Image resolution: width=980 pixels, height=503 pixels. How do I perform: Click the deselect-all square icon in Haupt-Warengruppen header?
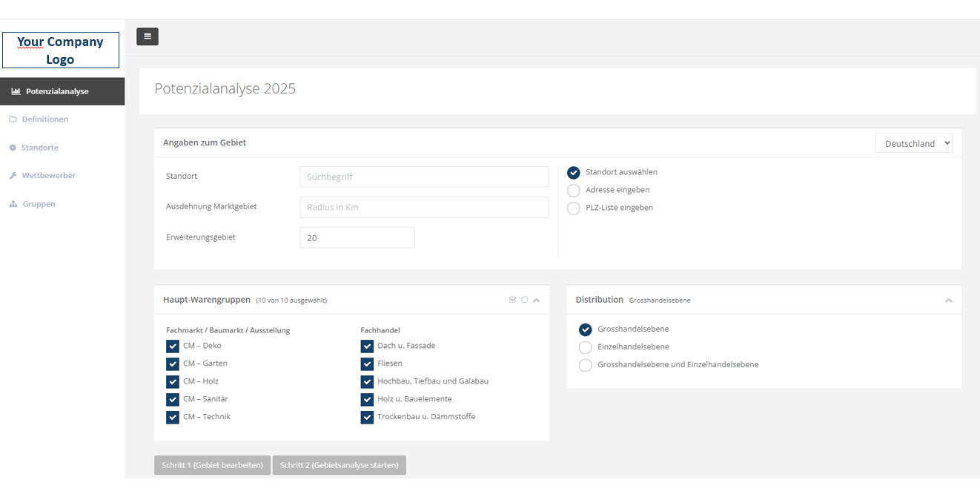point(525,300)
